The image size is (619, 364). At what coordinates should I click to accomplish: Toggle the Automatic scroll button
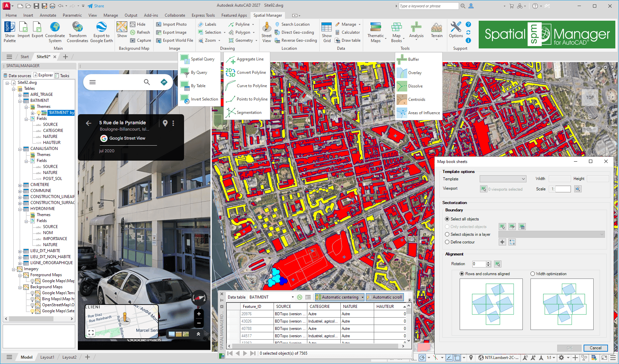click(x=384, y=297)
